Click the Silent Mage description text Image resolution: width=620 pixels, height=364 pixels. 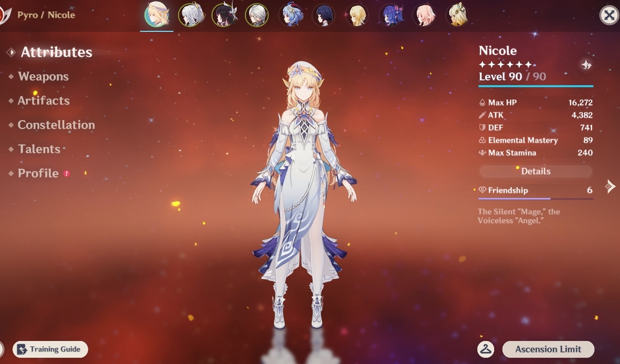click(x=518, y=216)
